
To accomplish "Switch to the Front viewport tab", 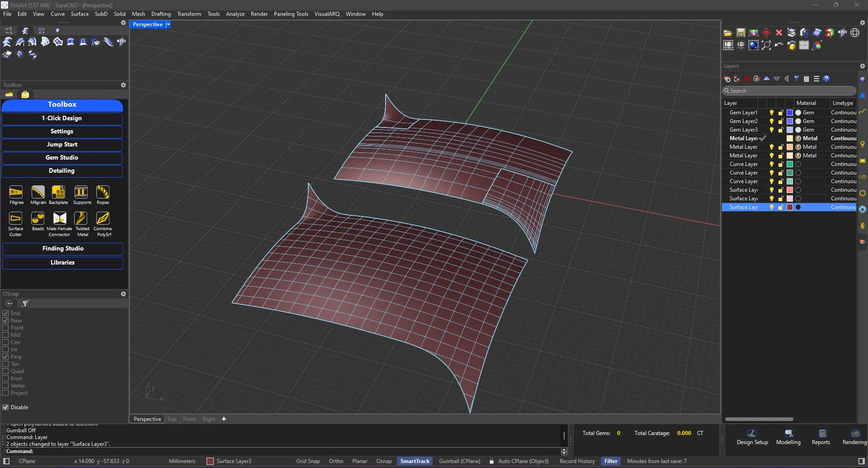I will tap(189, 419).
